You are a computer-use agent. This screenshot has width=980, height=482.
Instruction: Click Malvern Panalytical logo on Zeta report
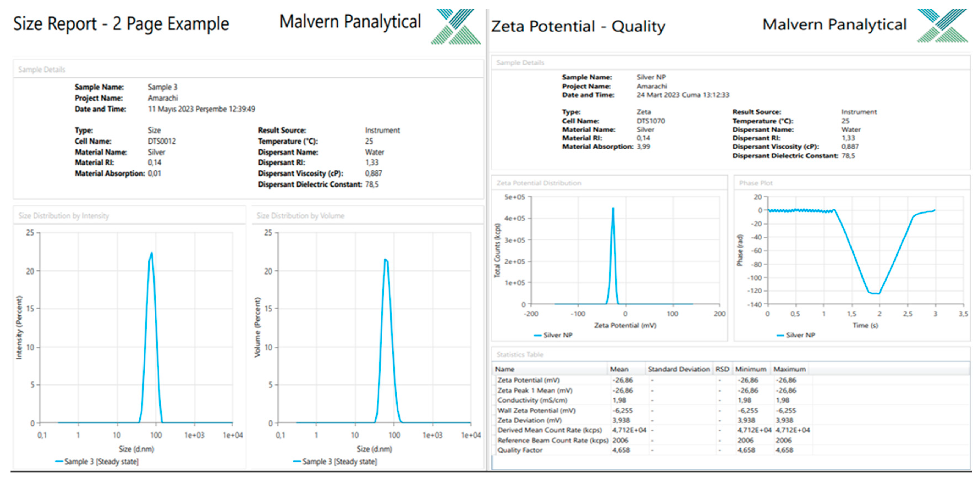pyautogui.click(x=942, y=26)
